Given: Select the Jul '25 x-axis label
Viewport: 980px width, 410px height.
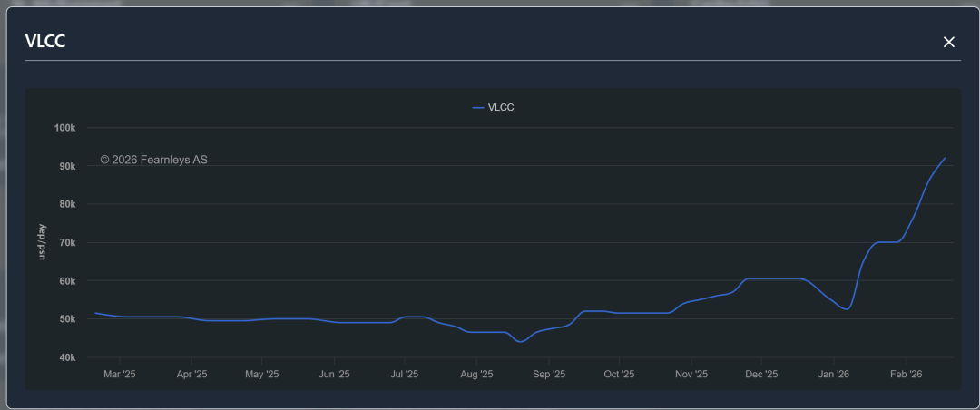Looking at the screenshot, I should (x=405, y=374).
